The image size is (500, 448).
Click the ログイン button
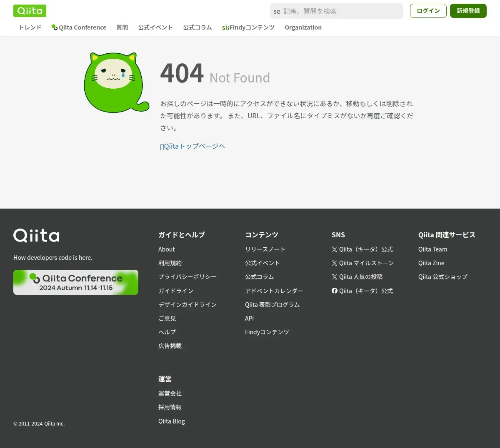click(428, 11)
